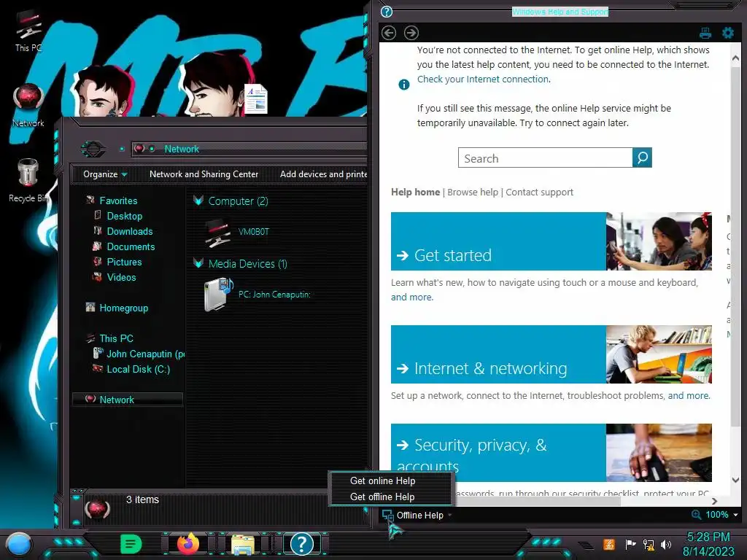Open the PC: John Cenaputin media device icon
Viewport: 747px width, 560px height.
(x=218, y=295)
